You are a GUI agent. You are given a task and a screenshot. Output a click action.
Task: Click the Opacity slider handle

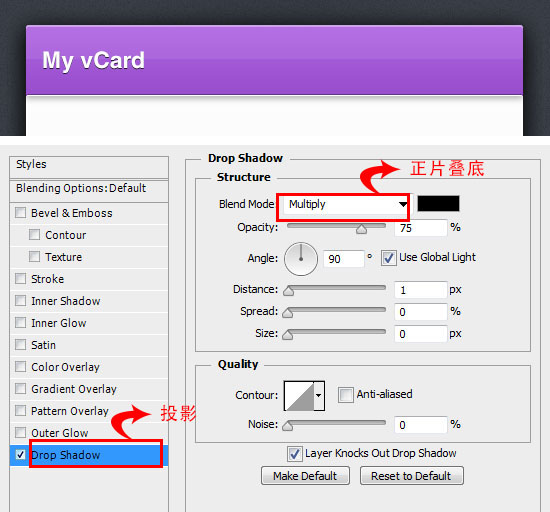pyautogui.click(x=361, y=229)
